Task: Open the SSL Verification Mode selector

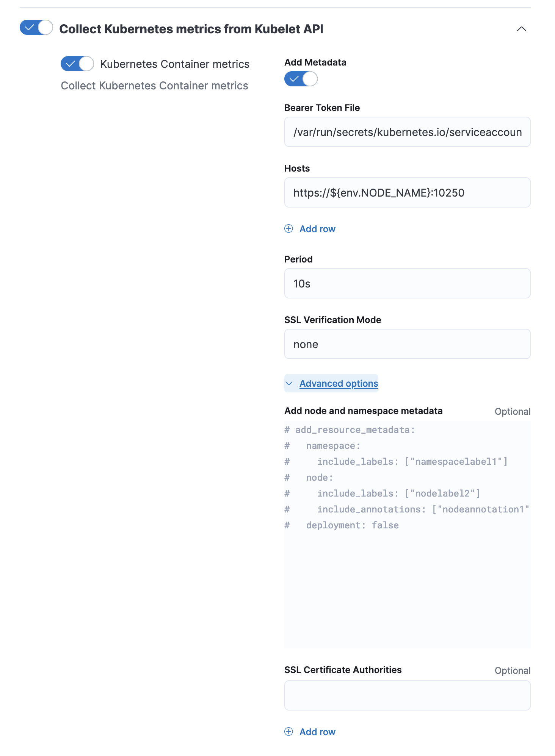Action: click(408, 344)
